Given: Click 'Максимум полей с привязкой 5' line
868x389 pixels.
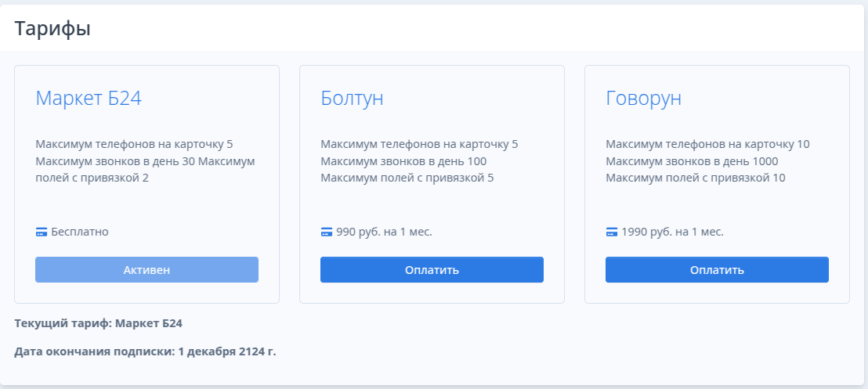Looking at the screenshot, I should (x=407, y=178).
